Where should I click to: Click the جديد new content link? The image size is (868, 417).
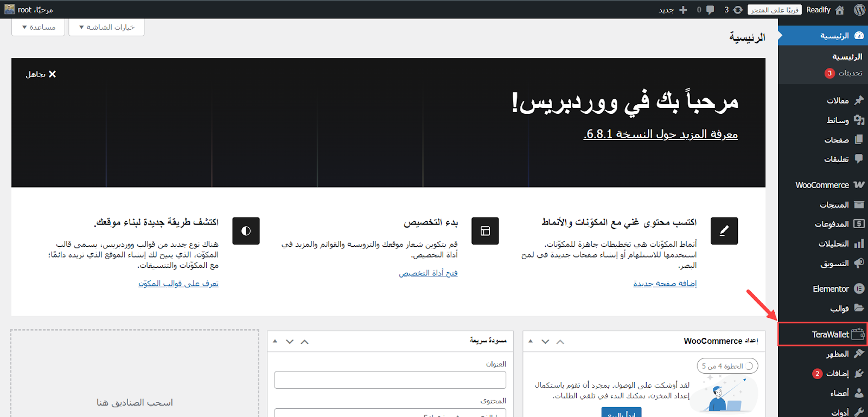pyautogui.click(x=666, y=10)
